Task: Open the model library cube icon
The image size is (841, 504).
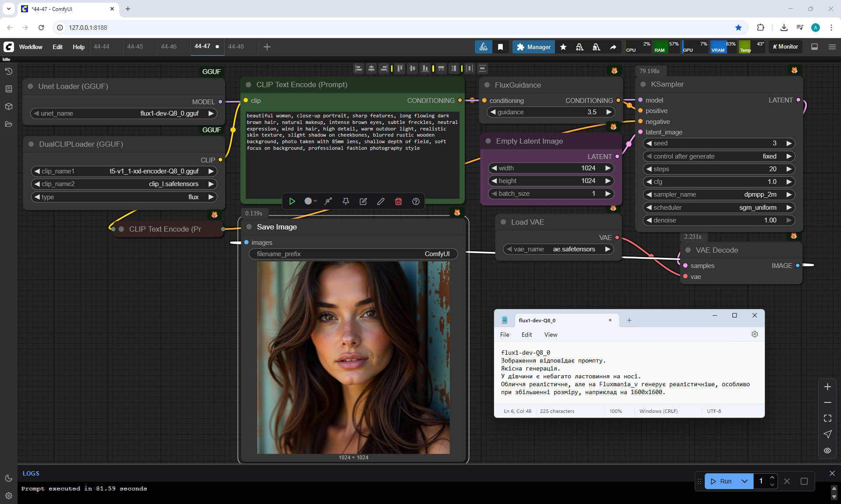Action: click(x=9, y=106)
